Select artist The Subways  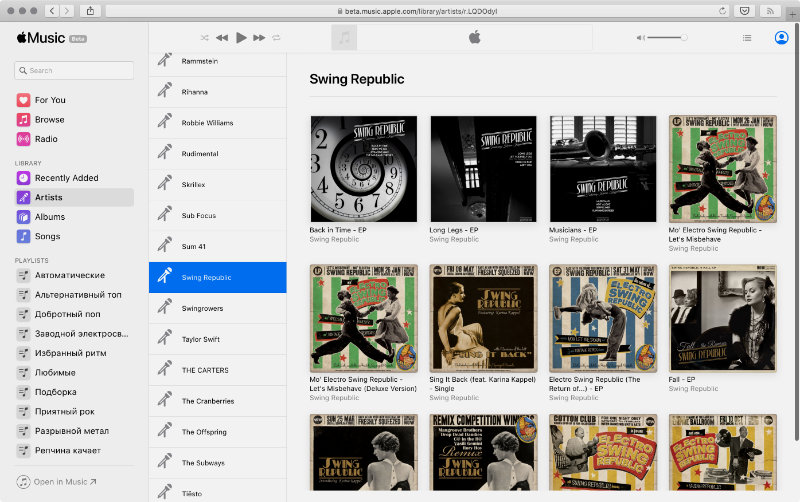click(x=218, y=463)
